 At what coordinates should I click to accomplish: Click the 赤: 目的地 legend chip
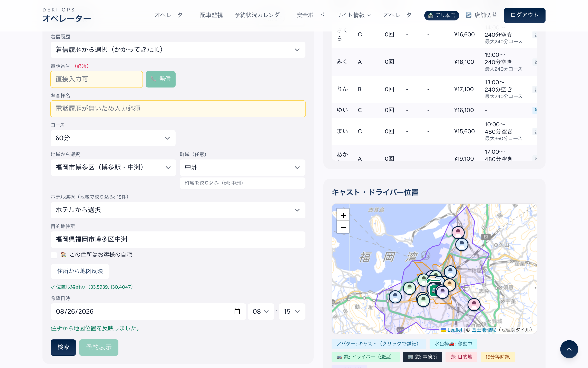pos(461,357)
